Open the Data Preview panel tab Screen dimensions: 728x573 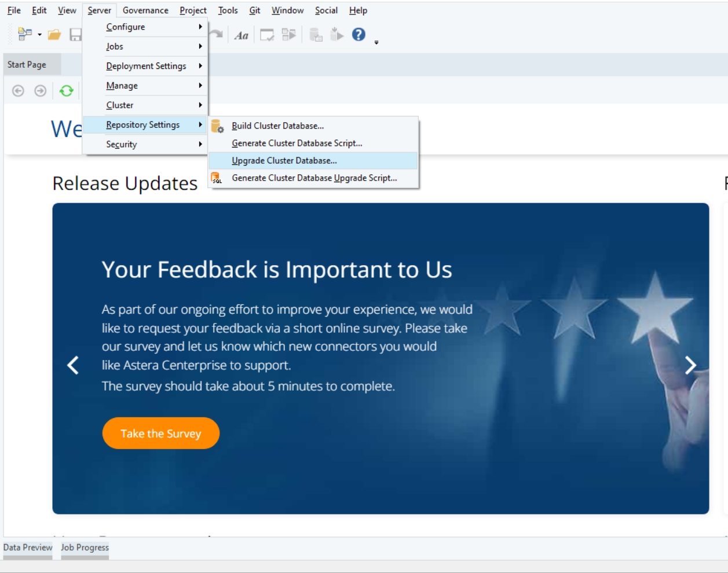pyautogui.click(x=28, y=548)
